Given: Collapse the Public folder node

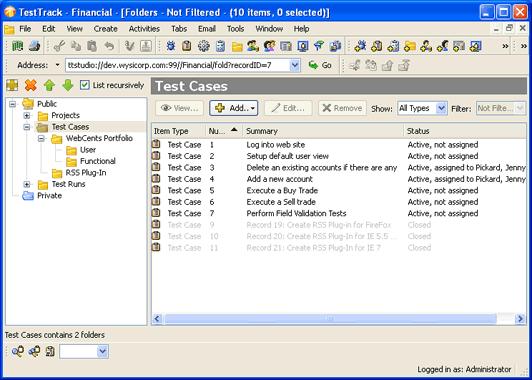Looking at the screenshot, I should [x=13, y=104].
